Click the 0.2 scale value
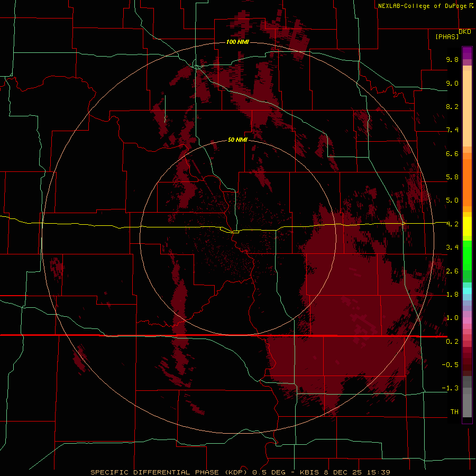Viewport: 476px width, 476px height. [x=452, y=342]
